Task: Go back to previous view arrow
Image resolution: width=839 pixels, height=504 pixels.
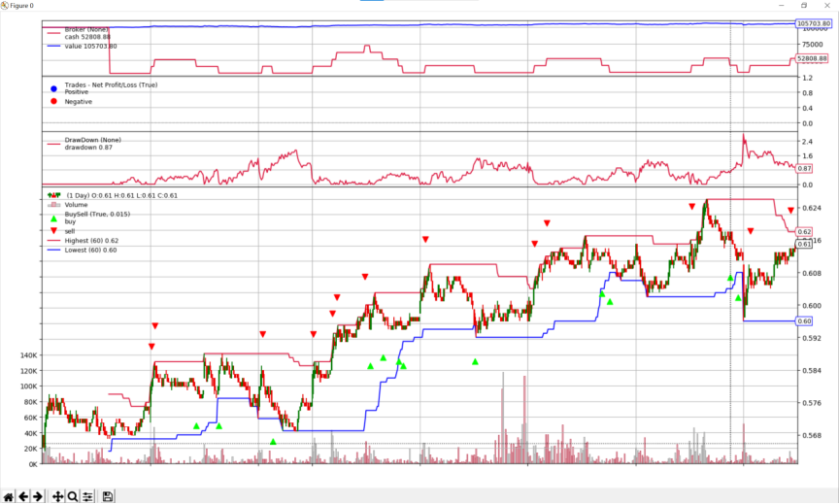Action: point(23,496)
